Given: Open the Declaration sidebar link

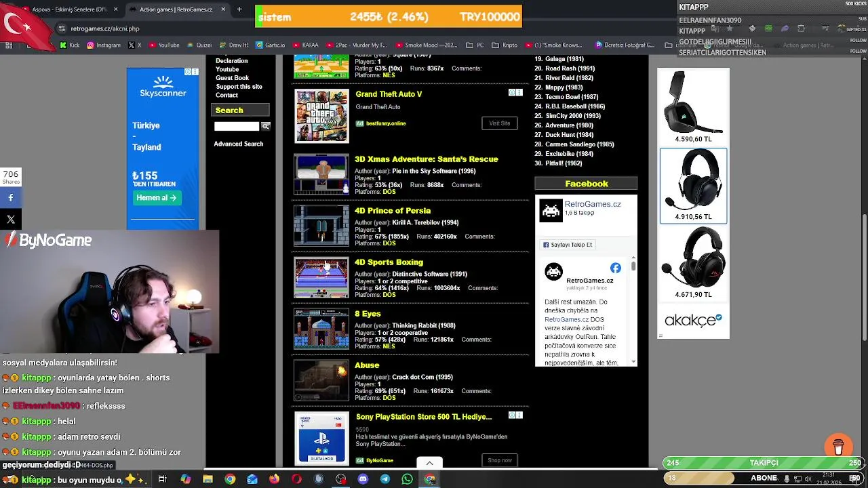Looking at the screenshot, I should pyautogui.click(x=232, y=61).
